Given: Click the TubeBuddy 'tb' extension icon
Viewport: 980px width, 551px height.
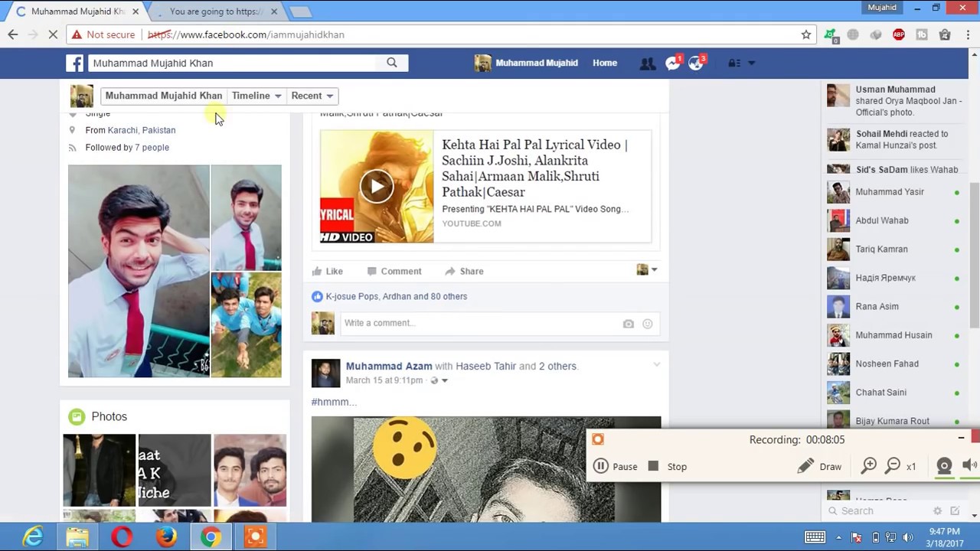Looking at the screenshot, I should (x=922, y=34).
